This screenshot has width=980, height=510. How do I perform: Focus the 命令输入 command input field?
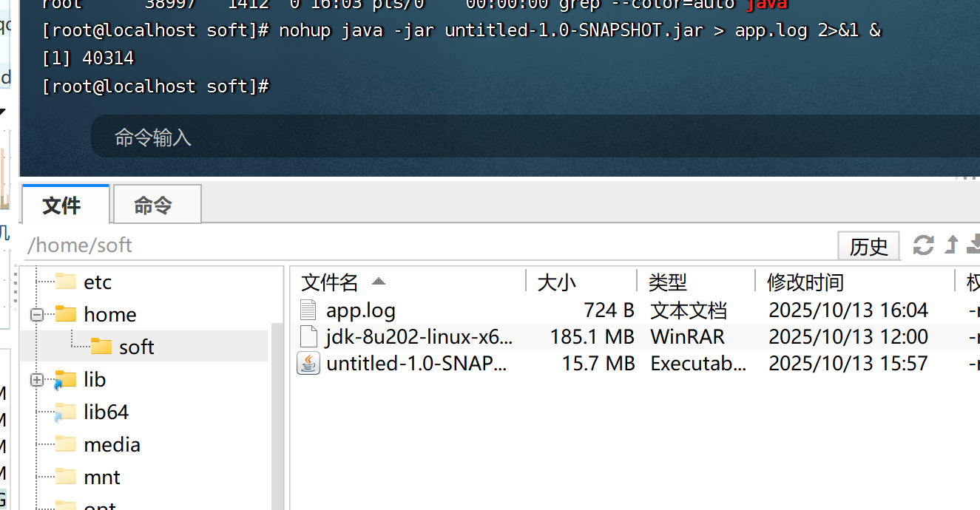pos(535,137)
